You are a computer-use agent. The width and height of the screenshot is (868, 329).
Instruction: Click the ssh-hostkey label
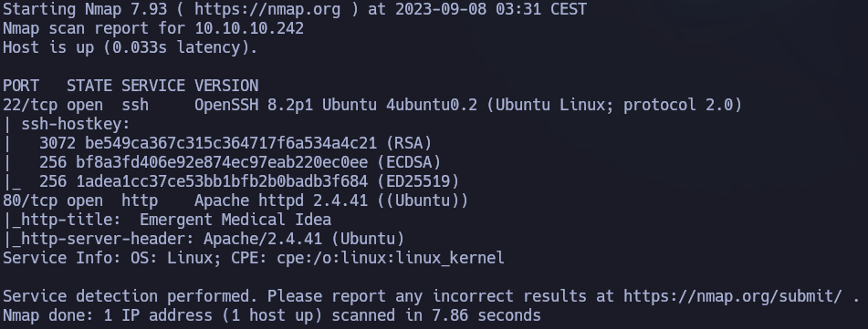pos(75,125)
